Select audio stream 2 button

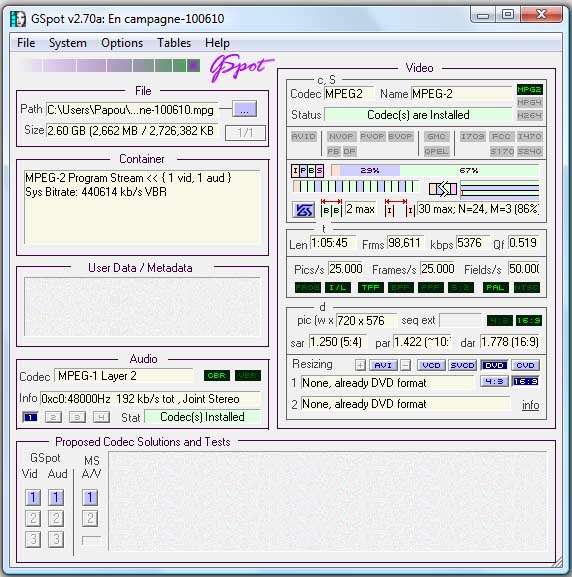click(x=53, y=417)
